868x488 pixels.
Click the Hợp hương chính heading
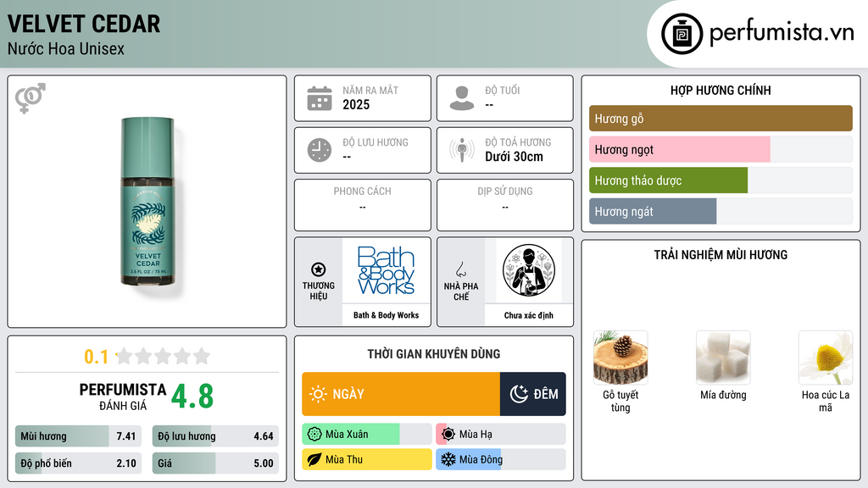(721, 90)
